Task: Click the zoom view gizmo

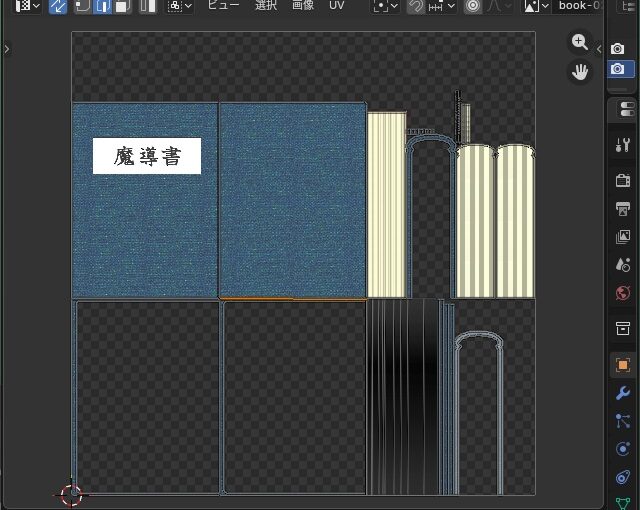Action: coord(580,42)
